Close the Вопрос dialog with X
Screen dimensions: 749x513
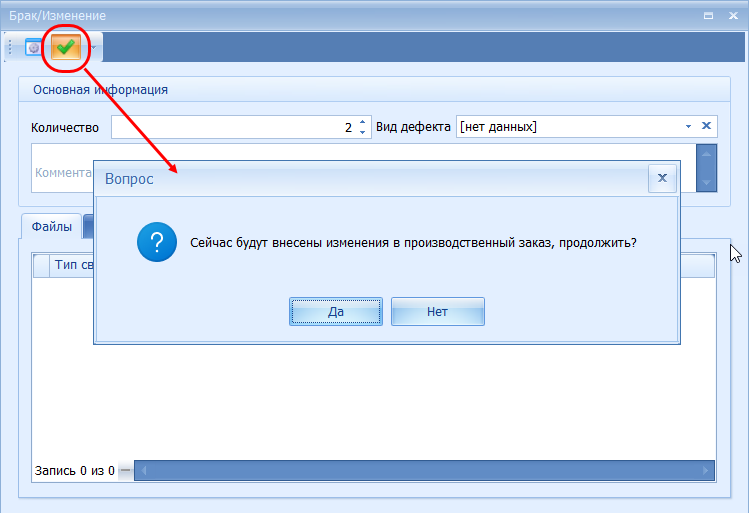[661, 178]
